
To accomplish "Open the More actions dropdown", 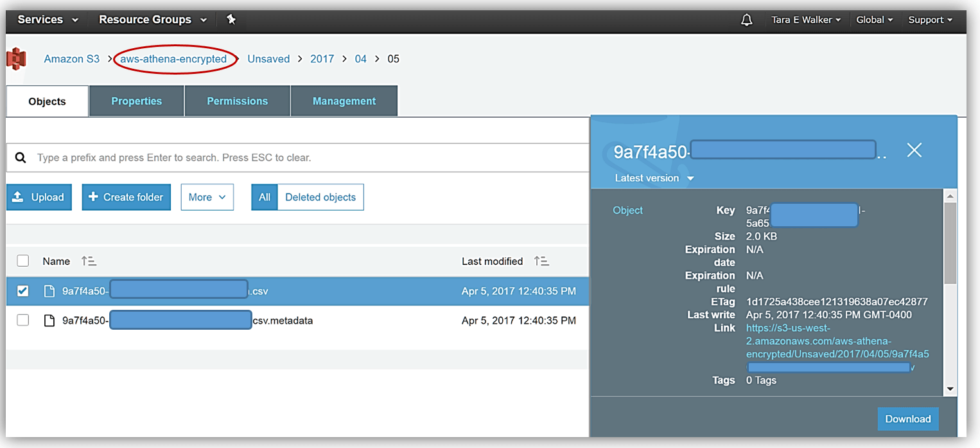I will [207, 197].
